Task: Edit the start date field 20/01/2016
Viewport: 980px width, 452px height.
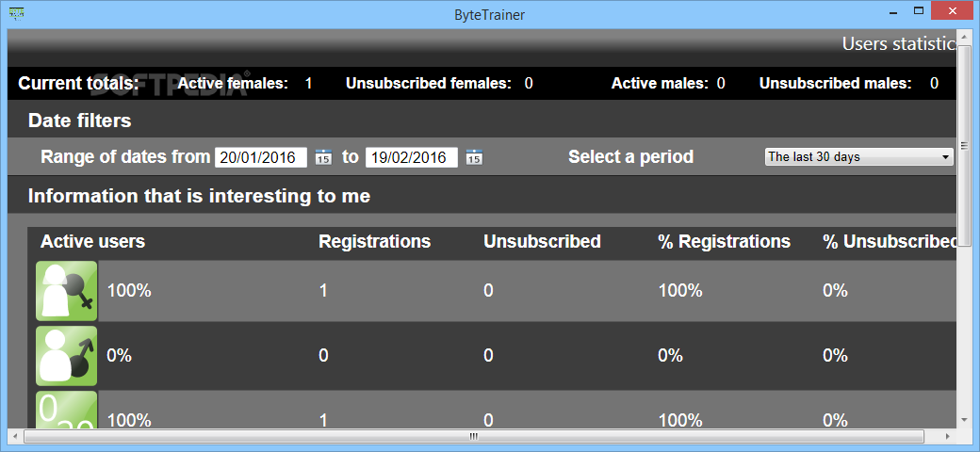Action: coord(261,157)
